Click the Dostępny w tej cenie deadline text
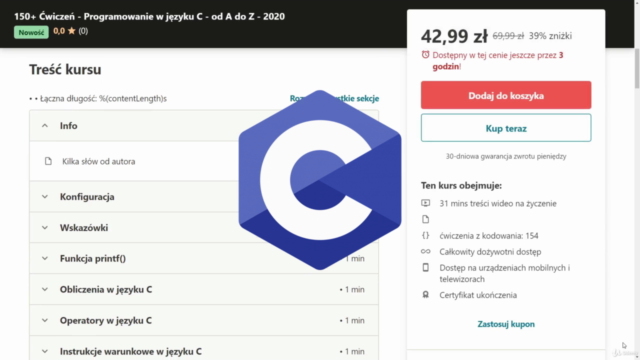The height and width of the screenshot is (360, 640). click(498, 60)
